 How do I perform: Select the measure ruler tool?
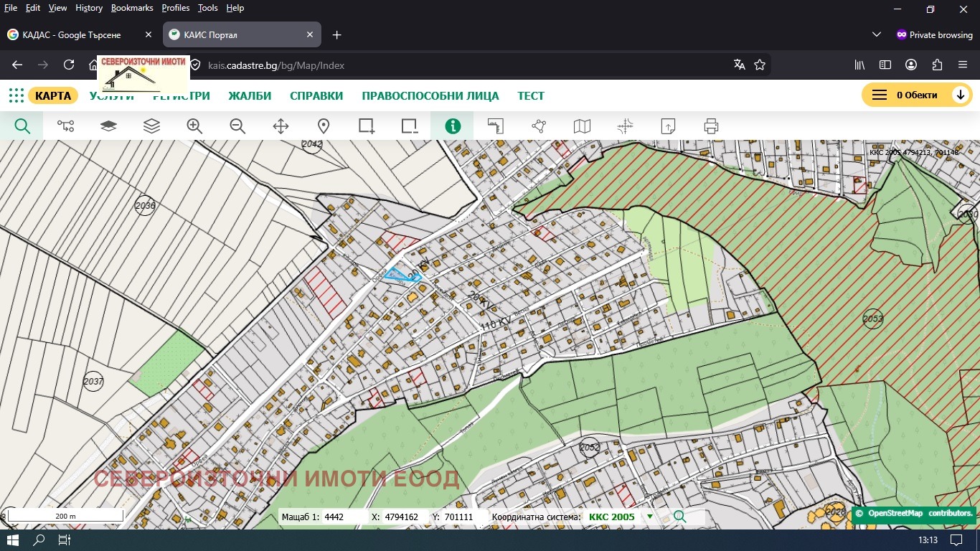point(496,126)
